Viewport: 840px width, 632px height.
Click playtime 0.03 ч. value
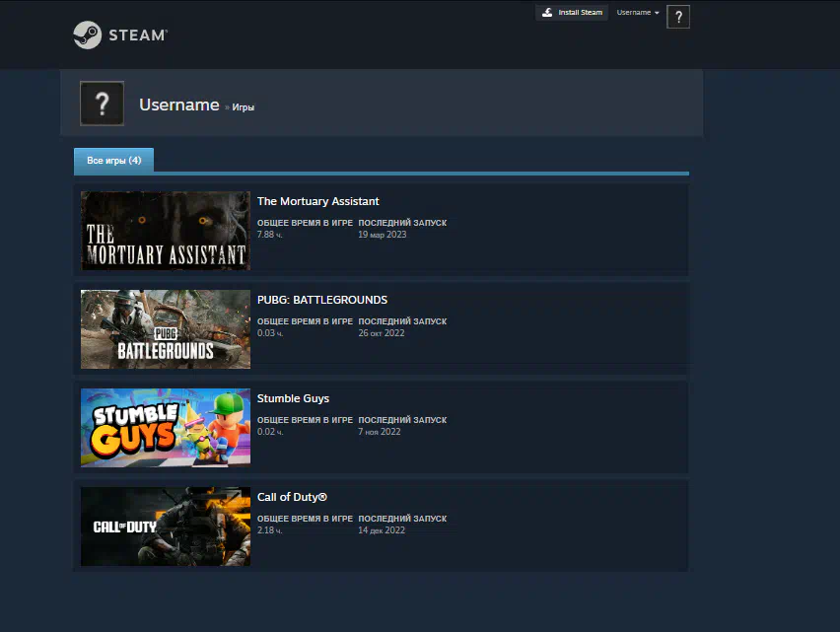269,333
